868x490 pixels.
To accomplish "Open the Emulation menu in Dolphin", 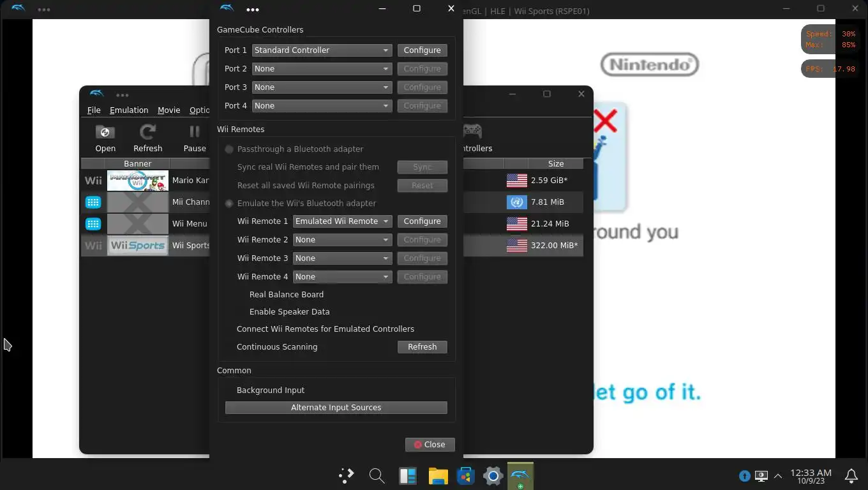I will tap(129, 110).
